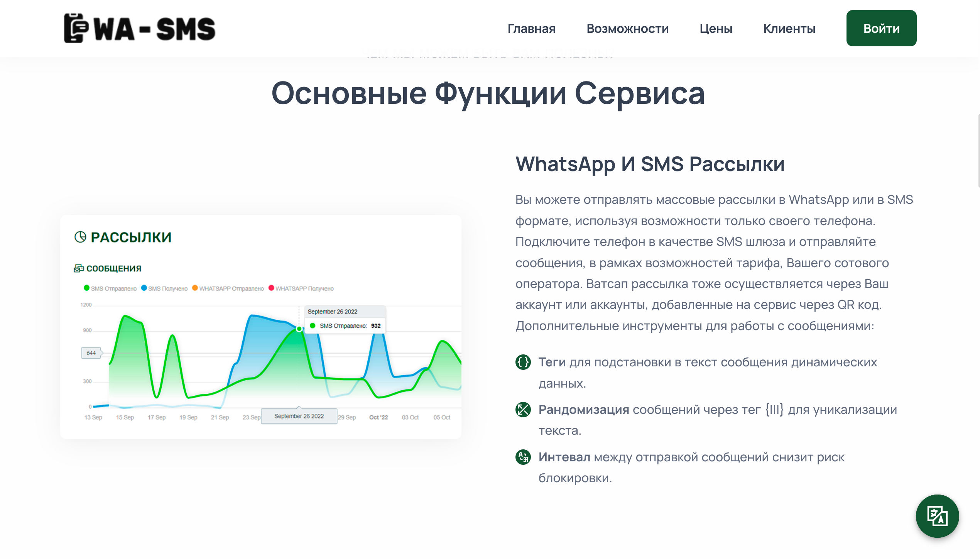This screenshot has width=980, height=559.
Task: Open the floating translate language button
Action: [x=937, y=516]
